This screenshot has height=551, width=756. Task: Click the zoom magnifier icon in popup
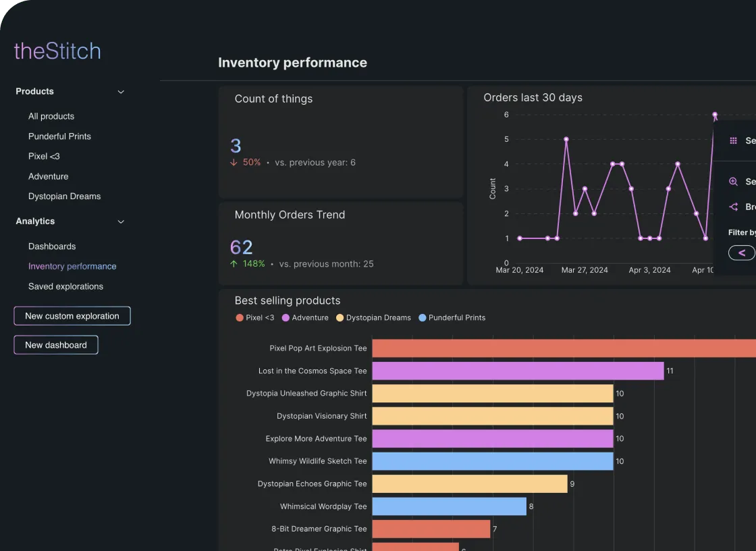point(734,182)
